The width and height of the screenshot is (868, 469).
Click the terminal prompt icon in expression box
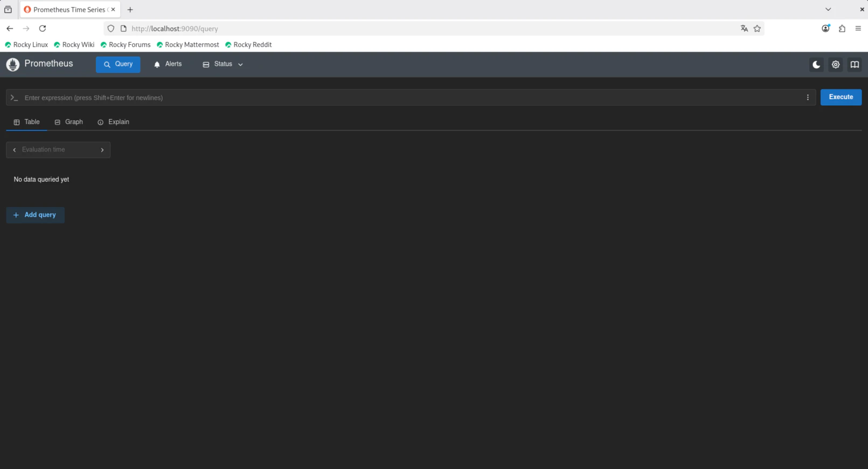tap(15, 98)
